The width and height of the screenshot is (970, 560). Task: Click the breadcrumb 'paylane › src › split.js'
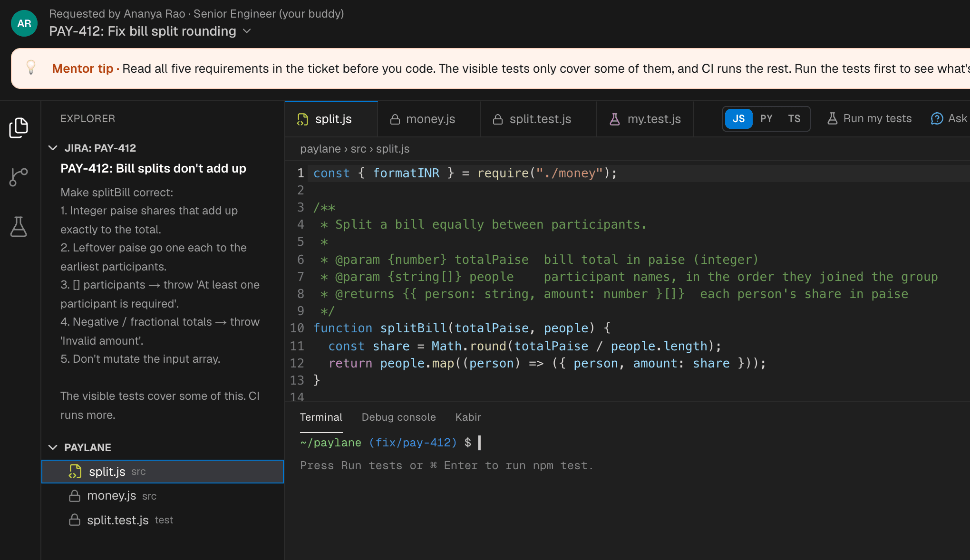coord(355,149)
